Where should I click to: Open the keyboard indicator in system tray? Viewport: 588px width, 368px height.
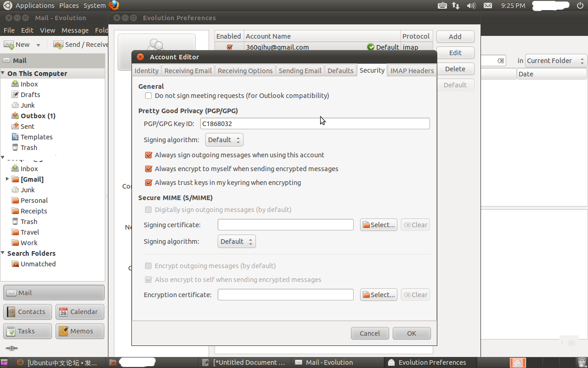tap(442, 6)
